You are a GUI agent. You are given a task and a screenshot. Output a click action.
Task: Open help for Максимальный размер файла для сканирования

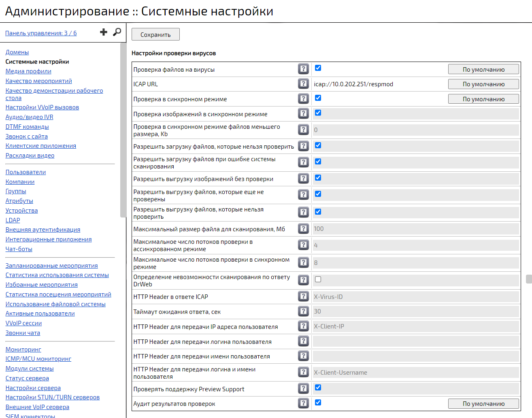coord(303,229)
